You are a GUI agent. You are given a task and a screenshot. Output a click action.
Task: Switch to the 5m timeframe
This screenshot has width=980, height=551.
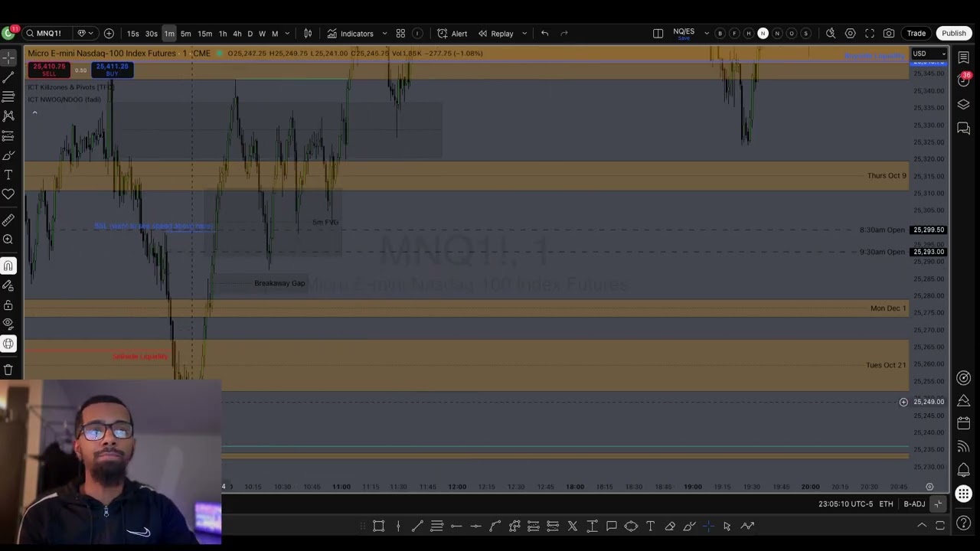click(x=185, y=34)
